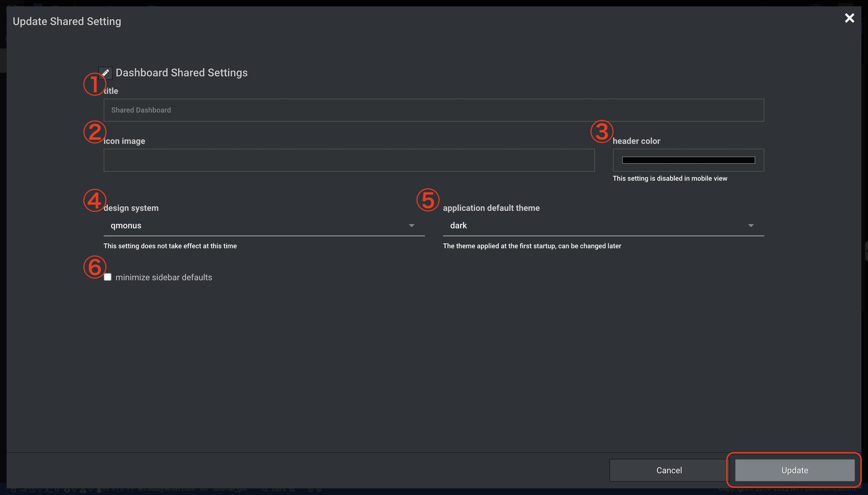The height and width of the screenshot is (495, 868).
Task: Click the 'The theme applied at the first startup' hint
Action: pos(532,246)
